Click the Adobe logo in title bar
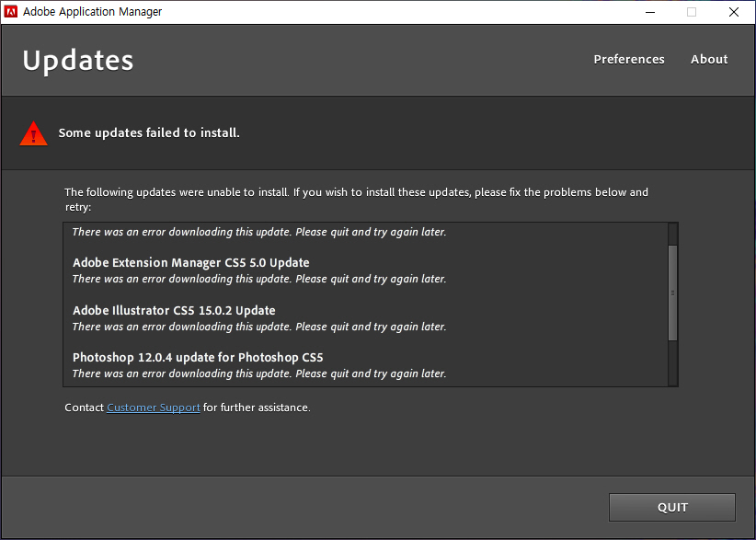756x540 pixels. point(11,12)
